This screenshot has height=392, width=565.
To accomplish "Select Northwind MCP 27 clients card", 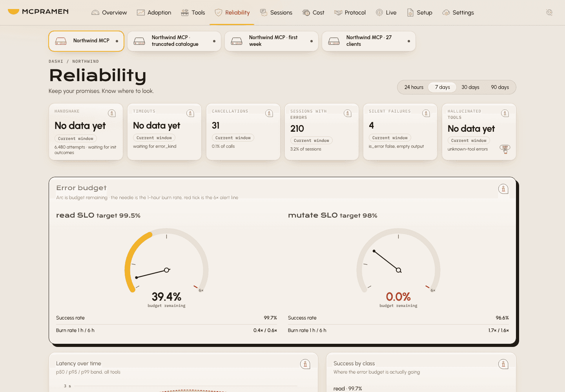I will tap(369, 41).
